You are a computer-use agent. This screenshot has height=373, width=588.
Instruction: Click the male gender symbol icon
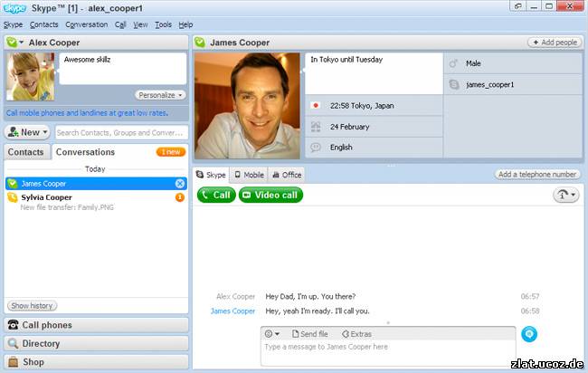[x=453, y=63]
